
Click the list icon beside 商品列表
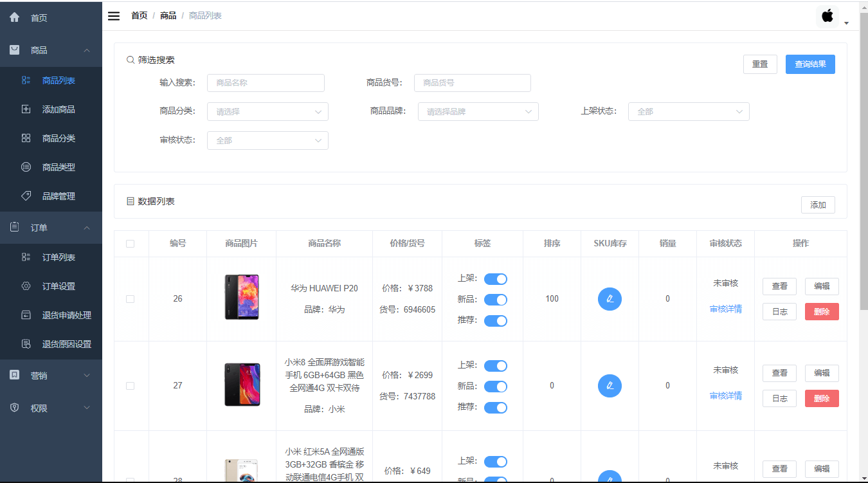26,80
